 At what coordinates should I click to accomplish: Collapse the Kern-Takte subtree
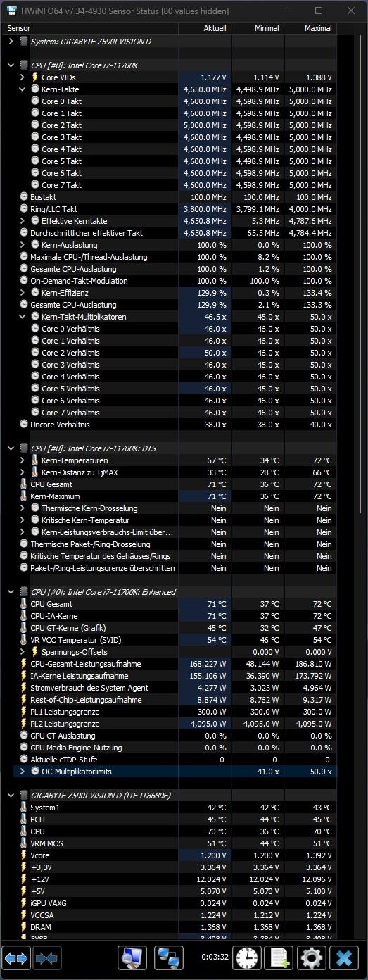coord(23,89)
